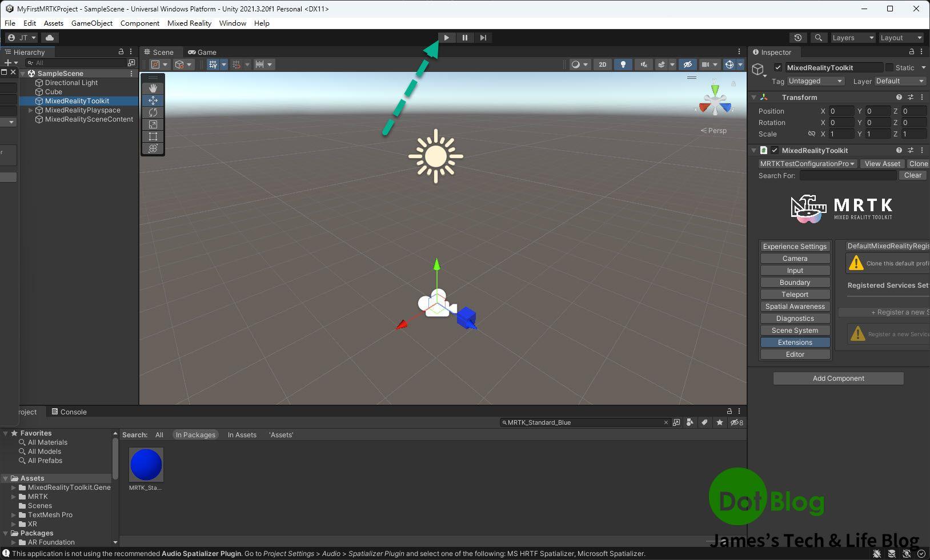
Task: Select the Move tool in scene overlay
Action: coord(153,100)
